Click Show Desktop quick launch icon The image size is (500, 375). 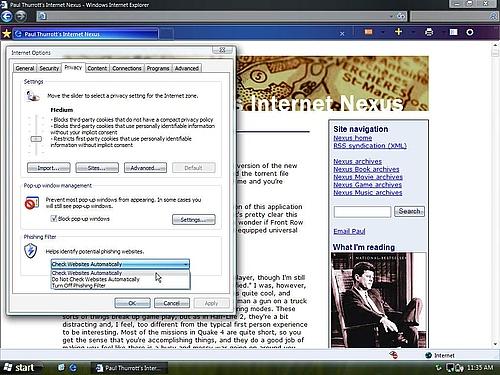click(61, 367)
